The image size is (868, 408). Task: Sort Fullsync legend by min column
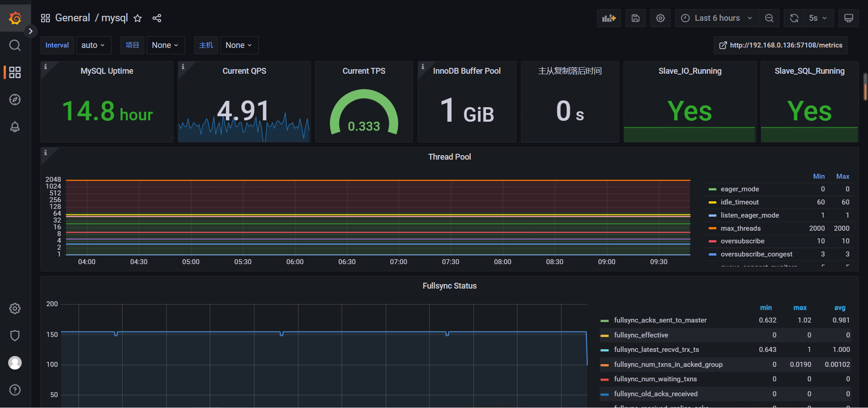766,308
